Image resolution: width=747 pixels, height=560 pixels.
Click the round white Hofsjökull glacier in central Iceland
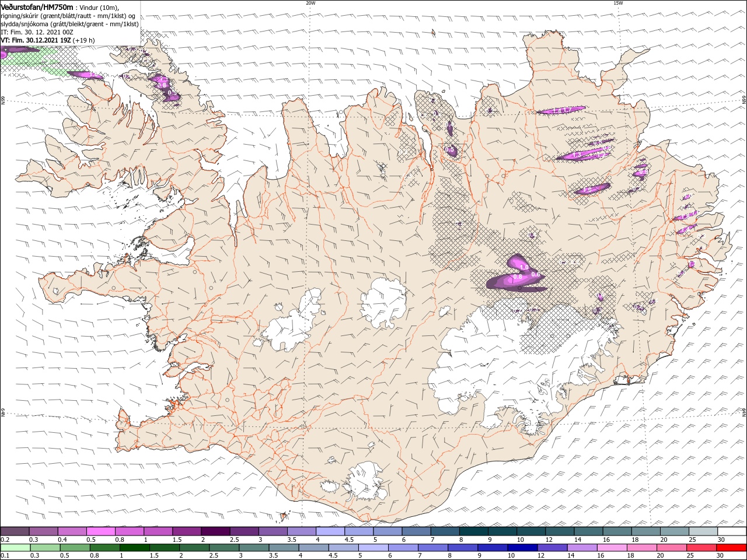384,303
